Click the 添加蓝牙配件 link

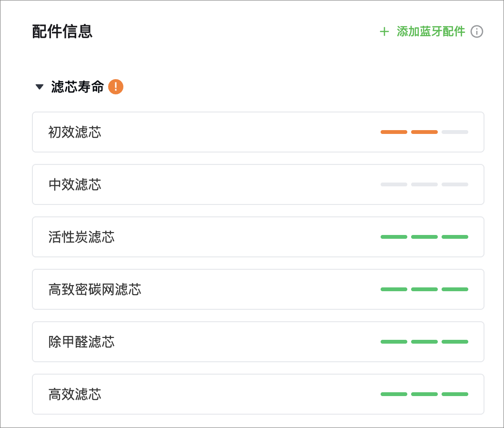coord(431,31)
